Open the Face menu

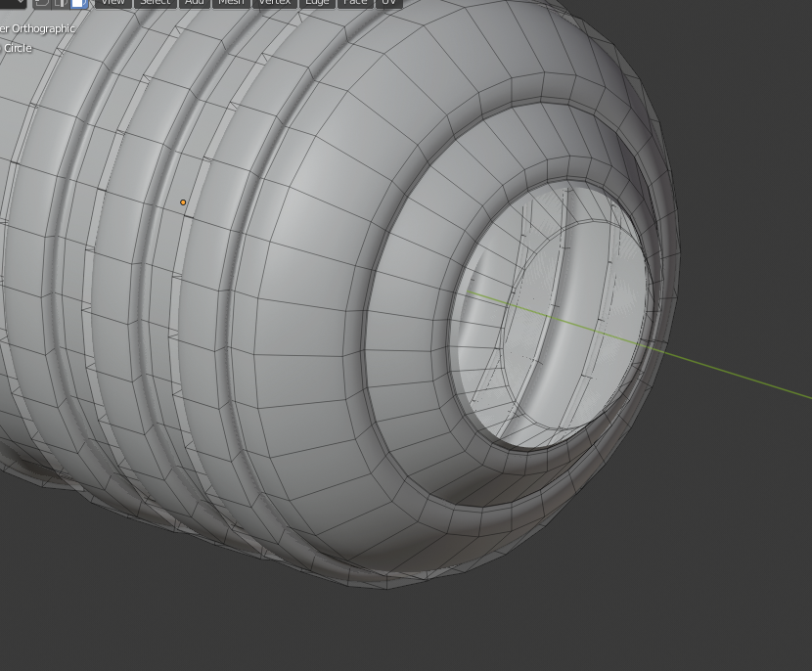(355, 3)
